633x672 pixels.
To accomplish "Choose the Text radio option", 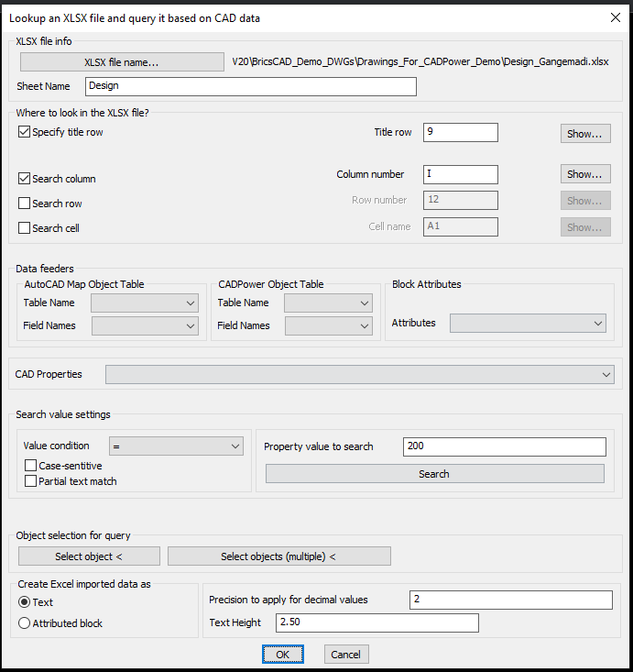I will click(25, 602).
